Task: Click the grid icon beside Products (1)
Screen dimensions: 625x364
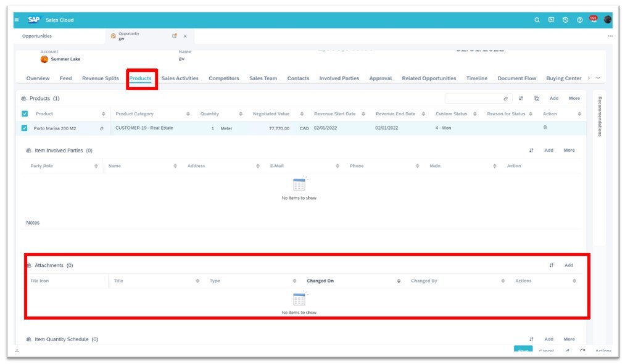Action: [x=24, y=99]
